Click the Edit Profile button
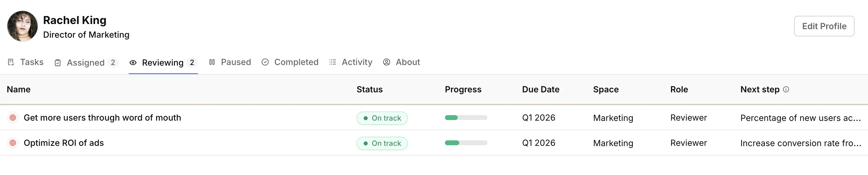 824,26
